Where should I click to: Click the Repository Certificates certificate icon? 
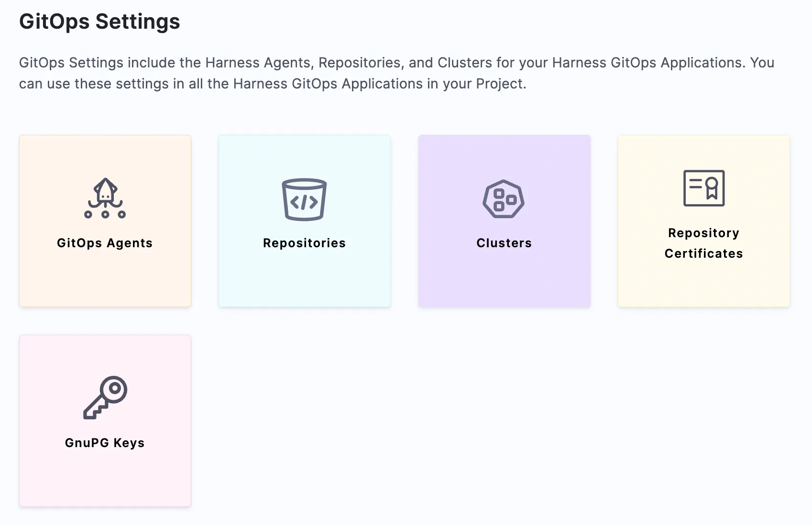point(703,189)
